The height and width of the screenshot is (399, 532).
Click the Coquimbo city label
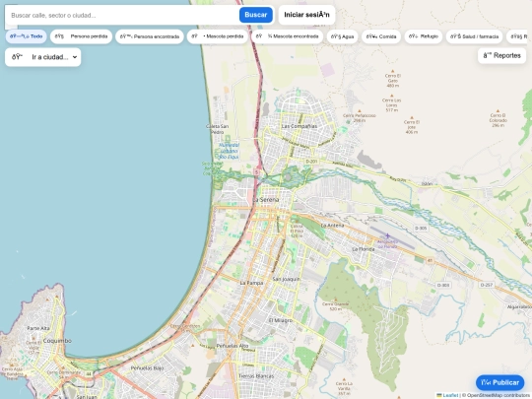pos(57,341)
